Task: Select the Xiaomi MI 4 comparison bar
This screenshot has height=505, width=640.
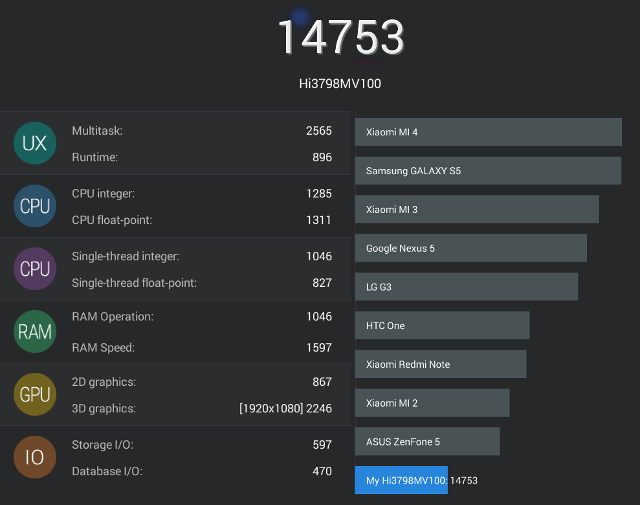Action: [x=488, y=132]
